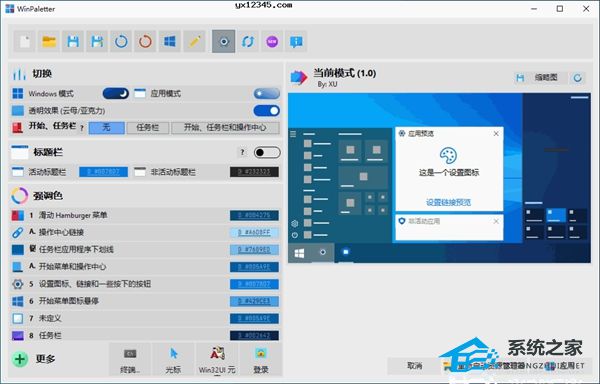This screenshot has width=600, height=384.
Task: Open the 登录 logon screen settings
Action: 261,360
